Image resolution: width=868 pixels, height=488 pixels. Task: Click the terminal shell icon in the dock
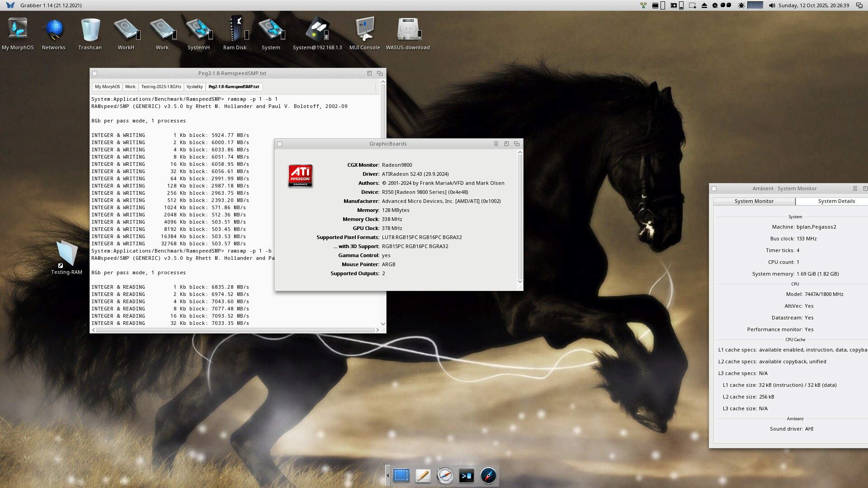(x=466, y=476)
